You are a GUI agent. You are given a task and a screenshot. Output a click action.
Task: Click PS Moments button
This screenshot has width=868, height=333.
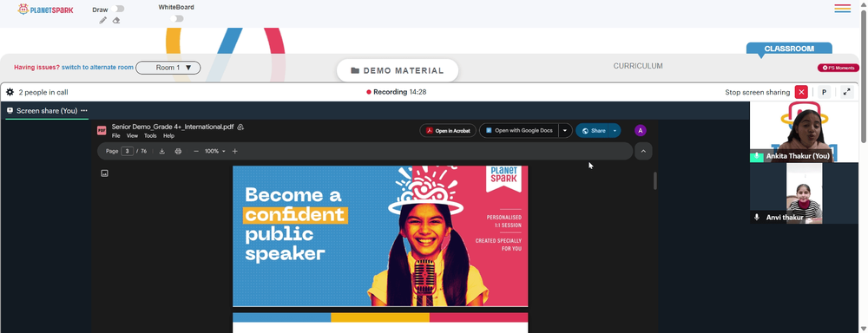click(x=838, y=68)
